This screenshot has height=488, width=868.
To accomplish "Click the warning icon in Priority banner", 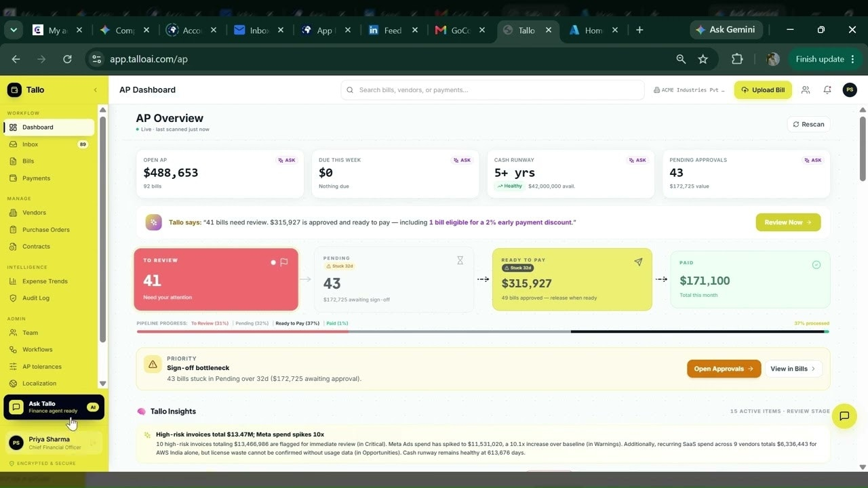I will click(x=153, y=365).
